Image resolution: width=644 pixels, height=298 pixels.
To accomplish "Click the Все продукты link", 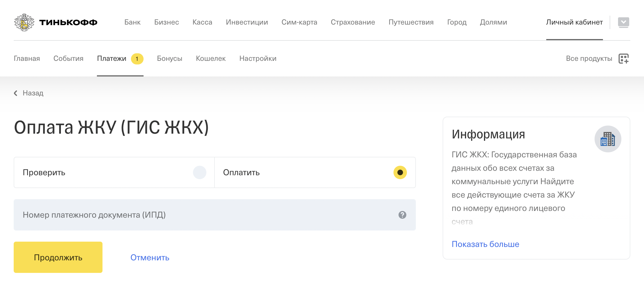I will 589,59.
